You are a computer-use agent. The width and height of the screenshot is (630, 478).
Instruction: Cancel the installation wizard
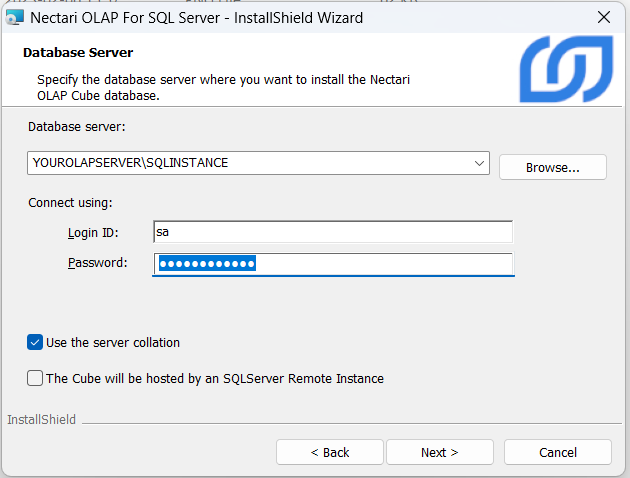(557, 452)
